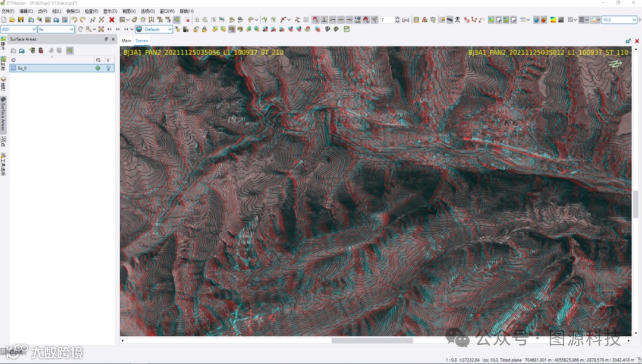
Task: Float the Surface Areas panel
Action: pos(106,39)
